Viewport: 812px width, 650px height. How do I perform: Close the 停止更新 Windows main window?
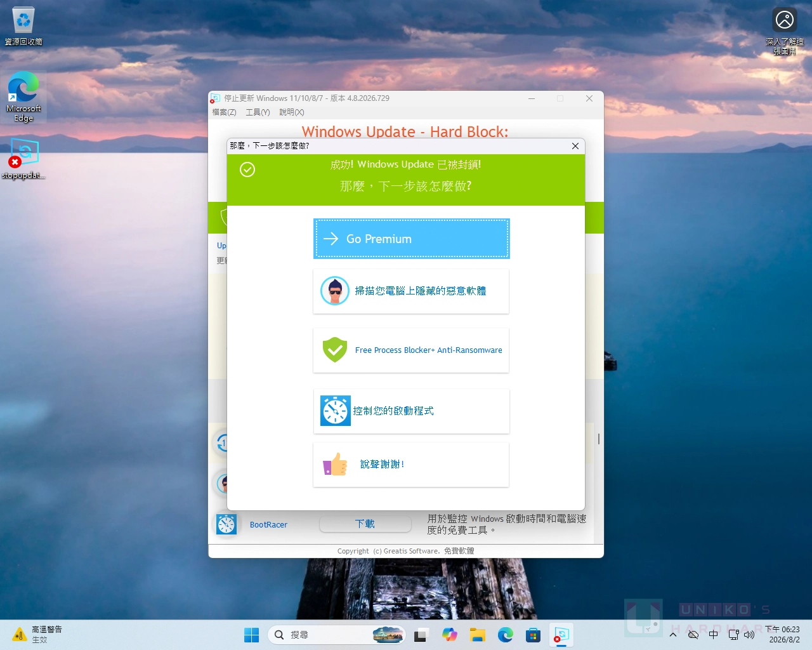pyautogui.click(x=589, y=98)
